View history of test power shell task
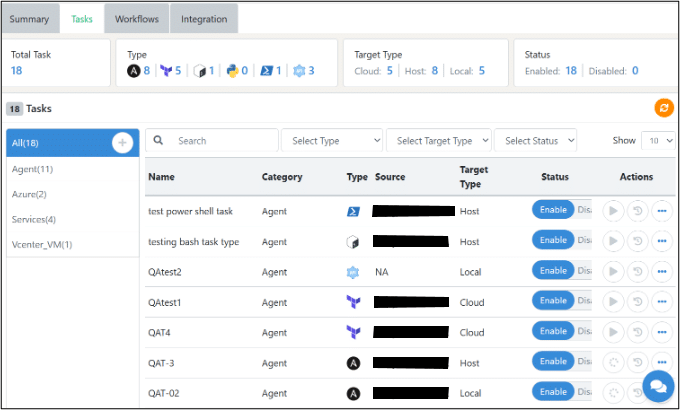Viewport: 680px width, 410px height. [x=638, y=211]
